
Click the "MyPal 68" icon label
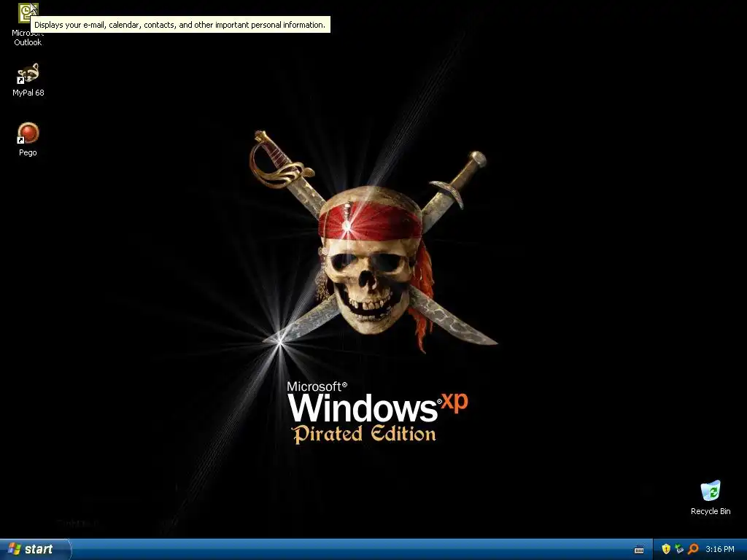[28, 93]
